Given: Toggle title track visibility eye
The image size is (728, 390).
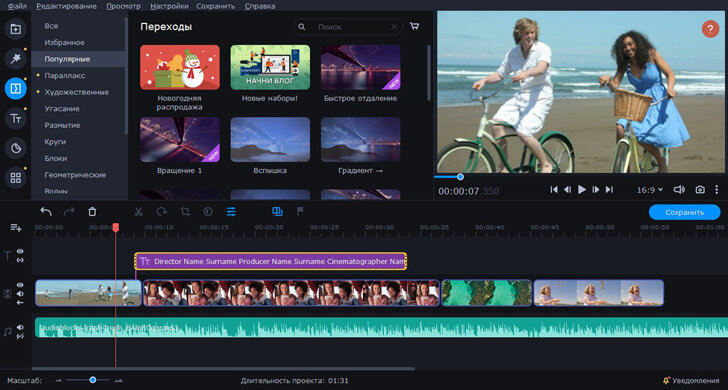Looking at the screenshot, I should pos(20,251).
